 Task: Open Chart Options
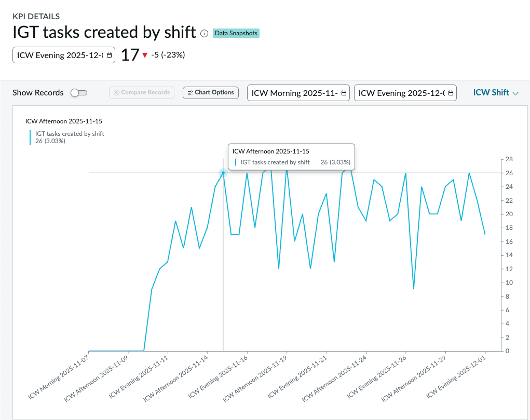(211, 92)
